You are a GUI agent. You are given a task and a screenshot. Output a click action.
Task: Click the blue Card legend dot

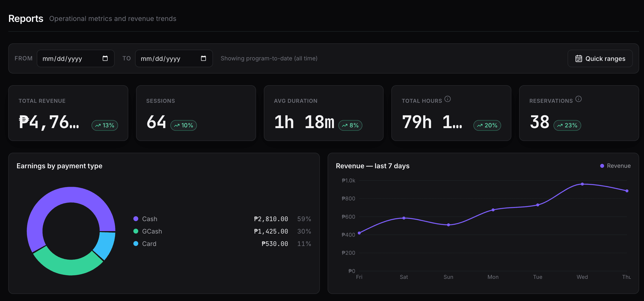click(x=136, y=244)
